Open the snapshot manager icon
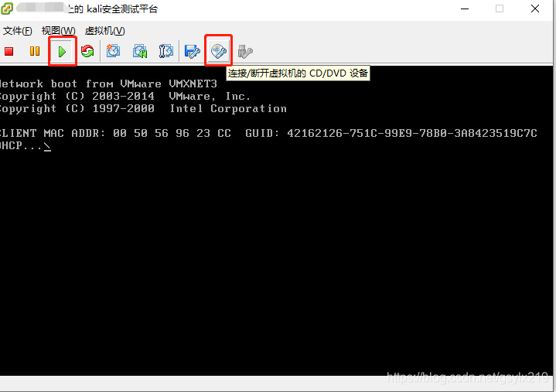Image resolution: width=556 pixels, height=392 pixels. (x=165, y=51)
